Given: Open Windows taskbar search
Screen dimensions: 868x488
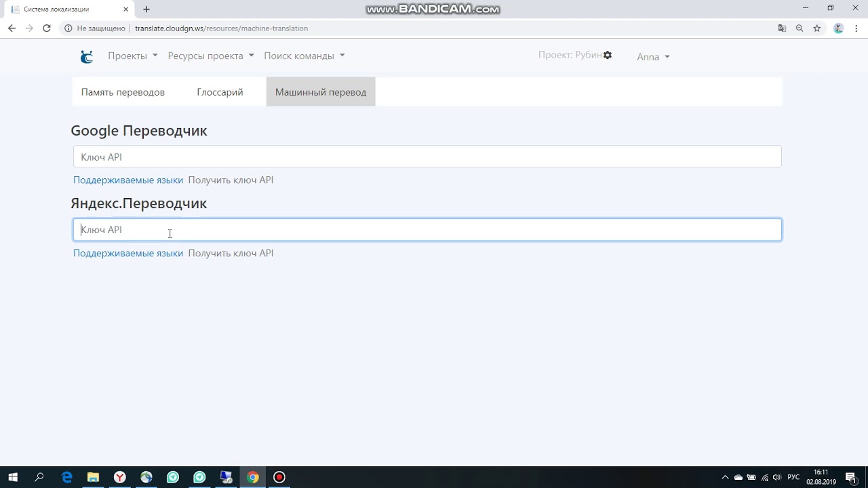Looking at the screenshot, I should pos(39,477).
